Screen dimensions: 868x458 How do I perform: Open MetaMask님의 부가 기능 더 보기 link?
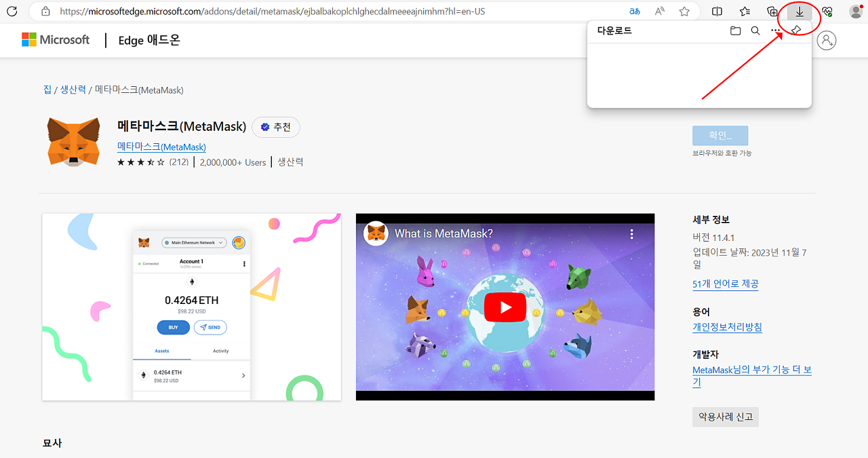(752, 376)
